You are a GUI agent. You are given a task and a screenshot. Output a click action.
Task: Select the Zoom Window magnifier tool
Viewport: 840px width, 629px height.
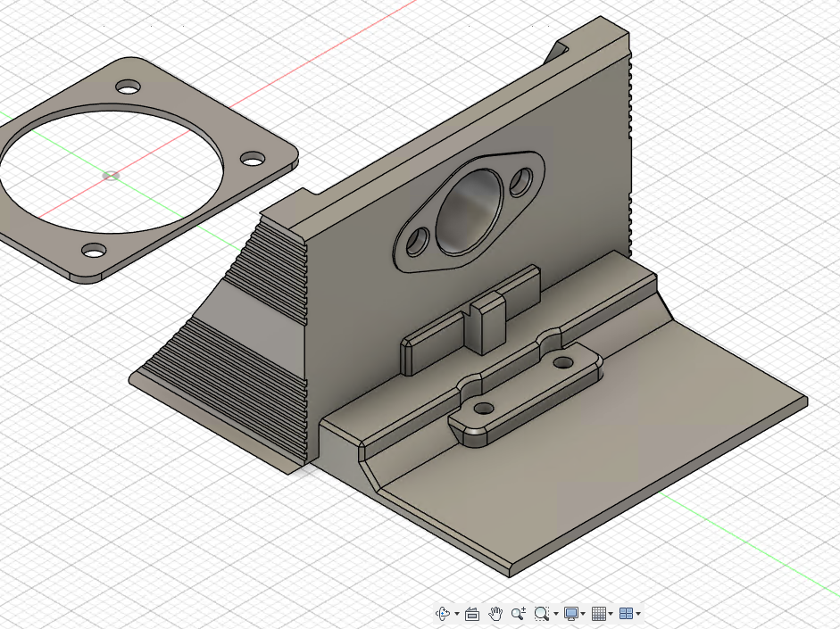pos(542,614)
